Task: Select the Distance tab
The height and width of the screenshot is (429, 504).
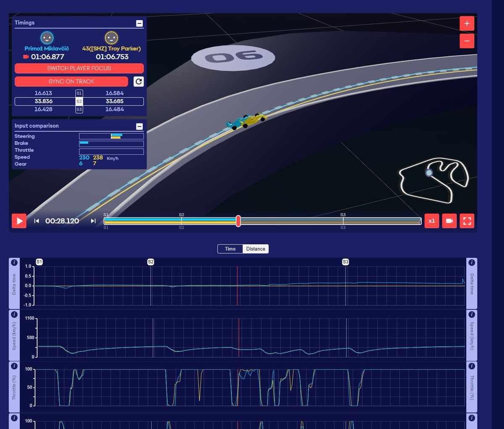Action: tap(255, 249)
